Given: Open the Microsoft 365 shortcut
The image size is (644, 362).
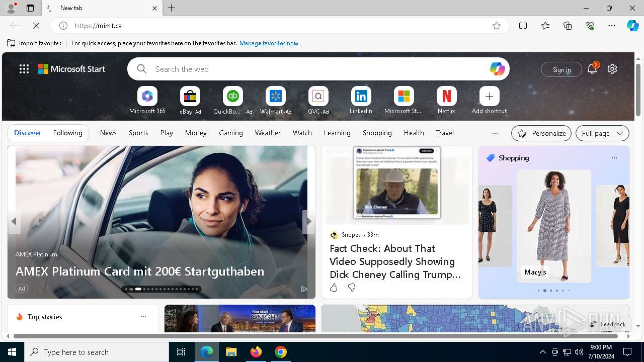Looking at the screenshot, I should (147, 96).
